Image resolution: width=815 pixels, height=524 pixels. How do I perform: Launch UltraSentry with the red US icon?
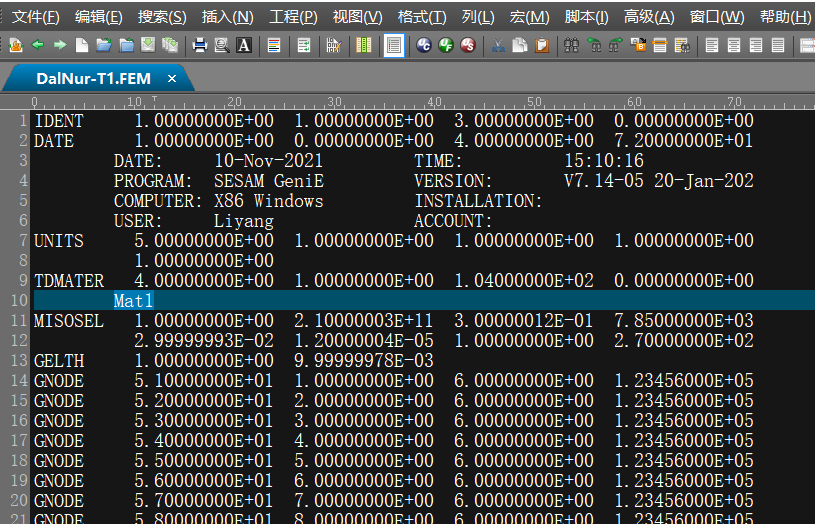tap(468, 46)
